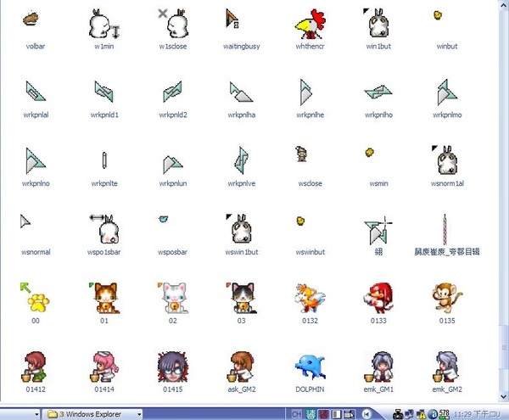Select the w1min rabbit cursor file
This screenshot has width=509, height=420.
coord(104,24)
